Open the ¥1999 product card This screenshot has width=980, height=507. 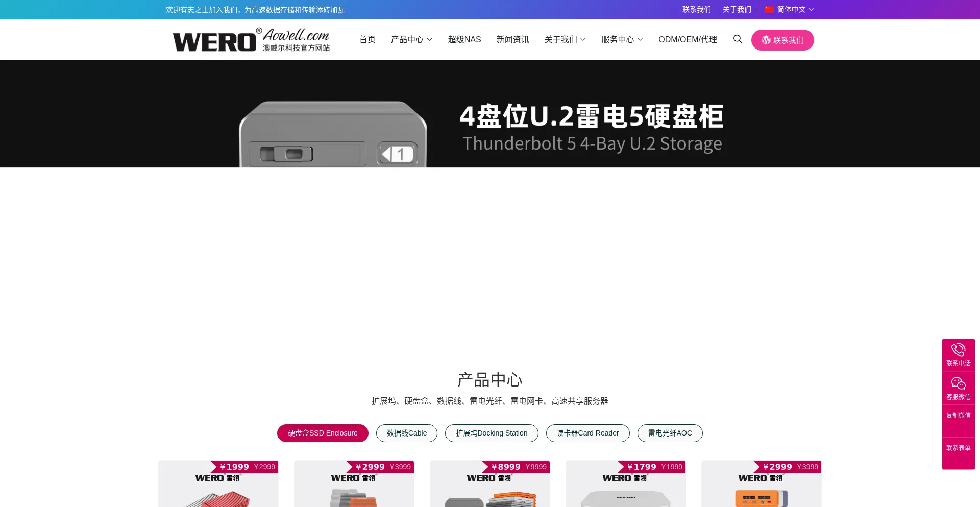(x=218, y=484)
